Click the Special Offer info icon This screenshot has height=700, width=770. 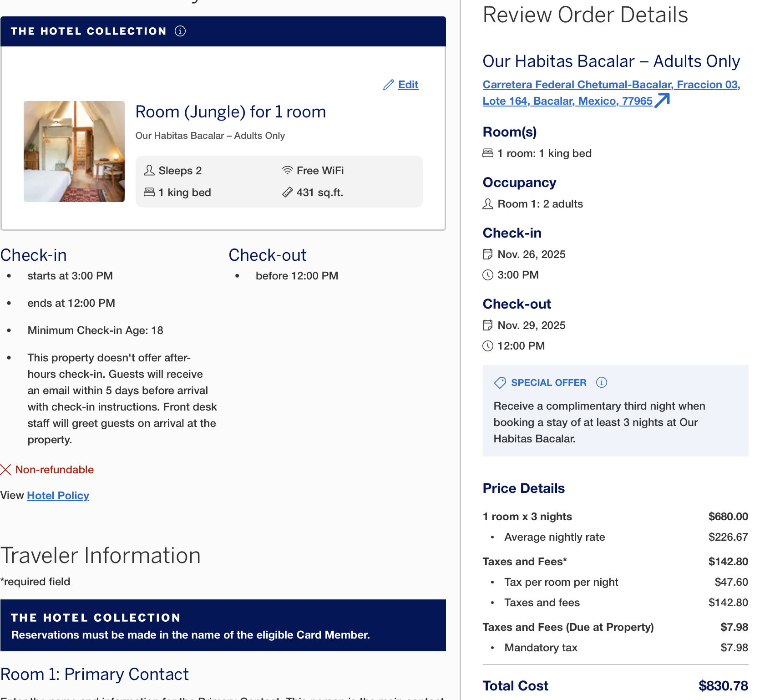[x=601, y=382]
